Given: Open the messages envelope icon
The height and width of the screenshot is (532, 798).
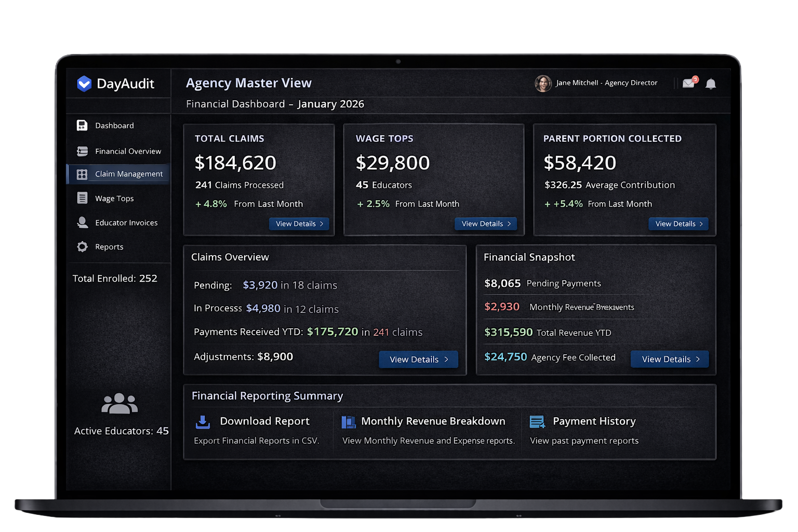Looking at the screenshot, I should point(689,83).
